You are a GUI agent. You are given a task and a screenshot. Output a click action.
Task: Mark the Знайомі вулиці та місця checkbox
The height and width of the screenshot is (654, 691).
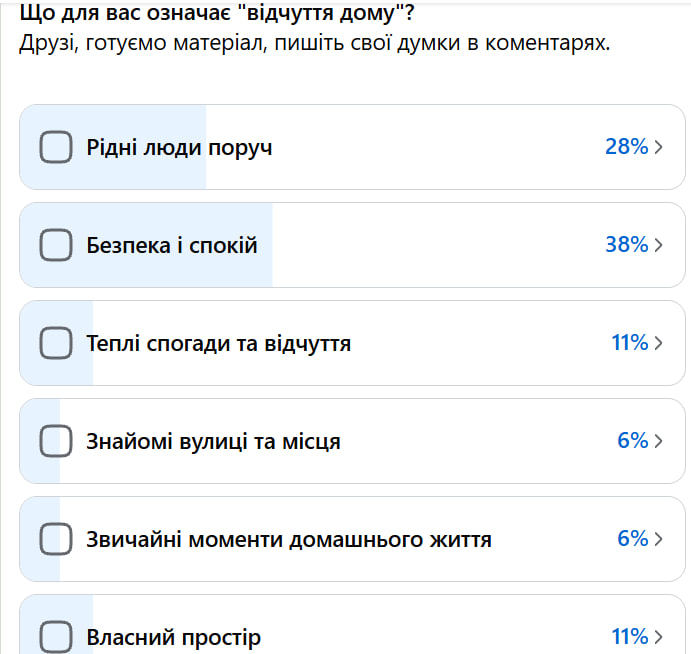(56, 441)
